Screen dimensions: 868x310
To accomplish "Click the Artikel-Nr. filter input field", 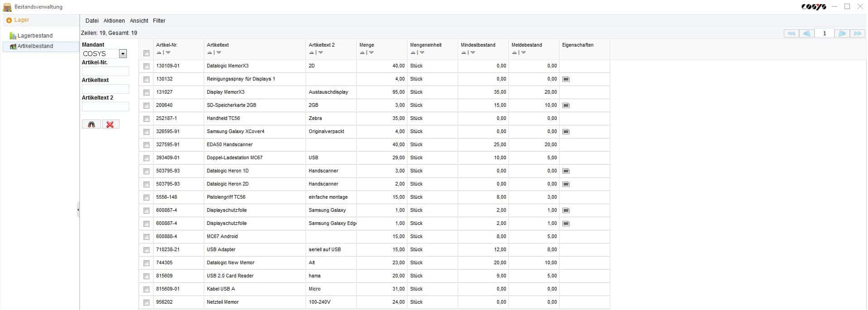I will (x=106, y=72).
